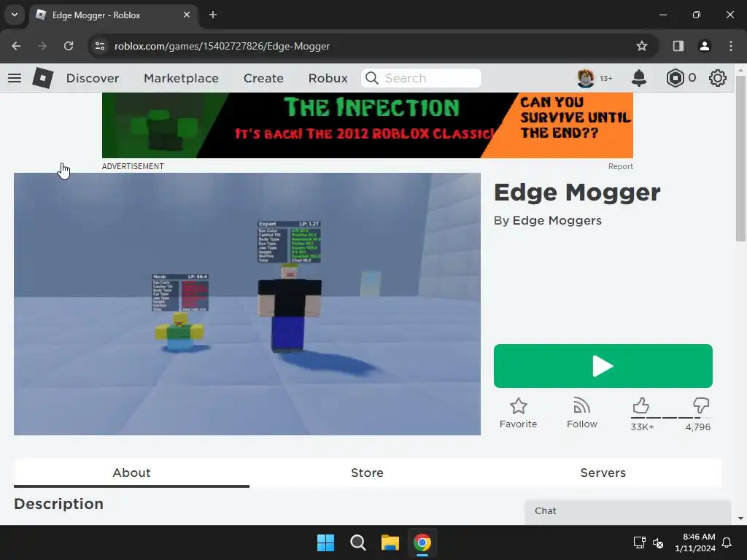Viewport: 747px width, 560px height.
Task: Open a new browser tab
Action: click(x=213, y=15)
